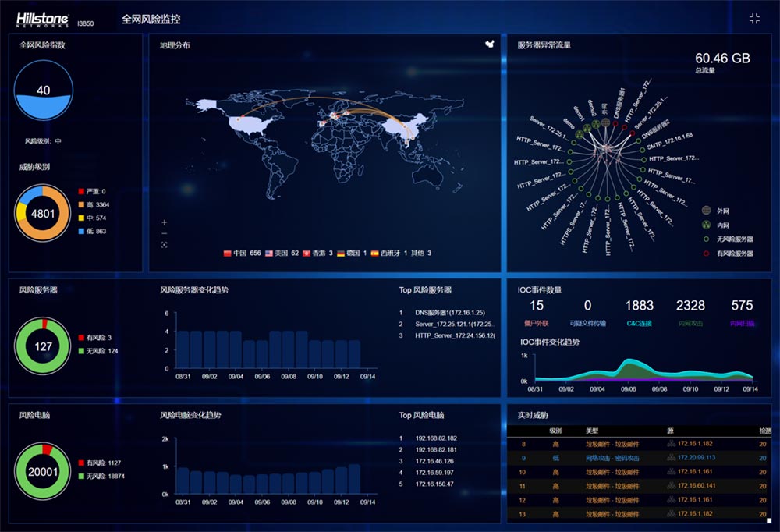Click the network icon beside 172.16.60.141
Image resolution: width=780 pixels, height=532 pixels.
click(671, 485)
